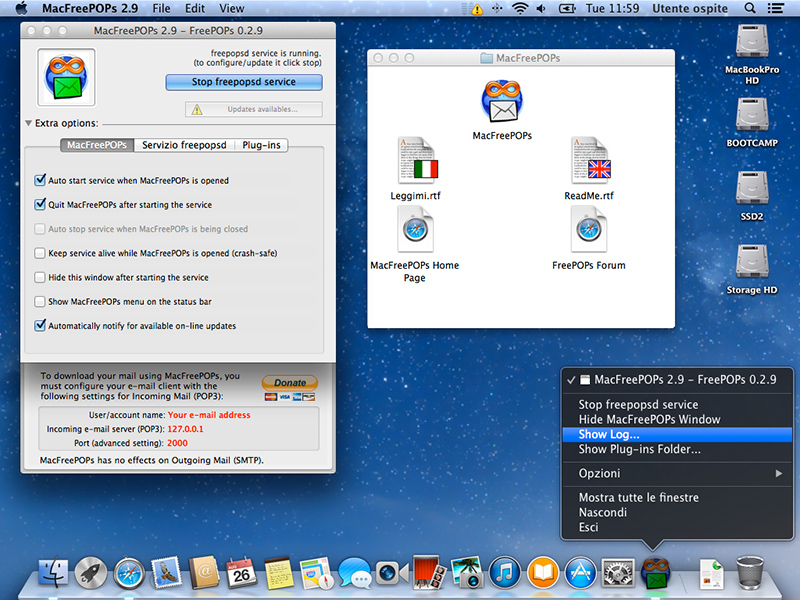Screen dimensions: 800x600
Task: Open the BOOTCAMP drive on desktop
Action: [752, 116]
